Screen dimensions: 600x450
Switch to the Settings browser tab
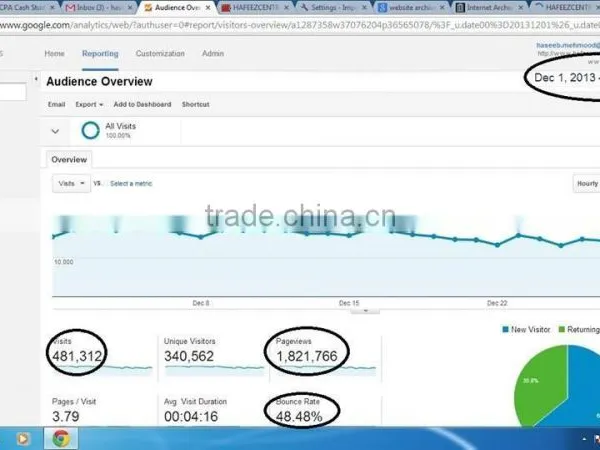pyautogui.click(x=333, y=7)
